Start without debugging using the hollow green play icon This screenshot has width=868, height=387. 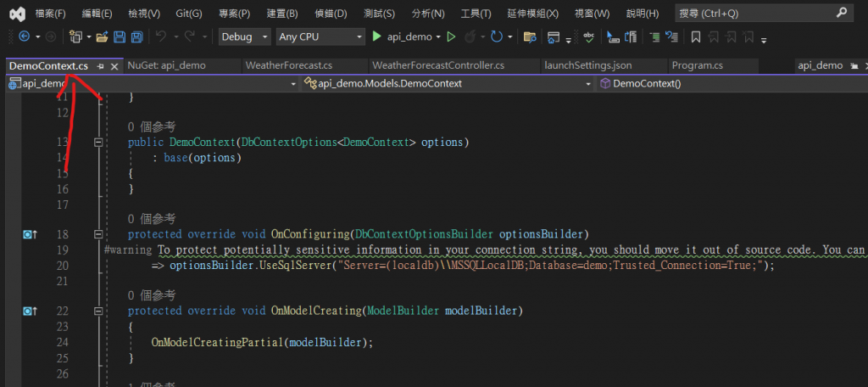(451, 36)
